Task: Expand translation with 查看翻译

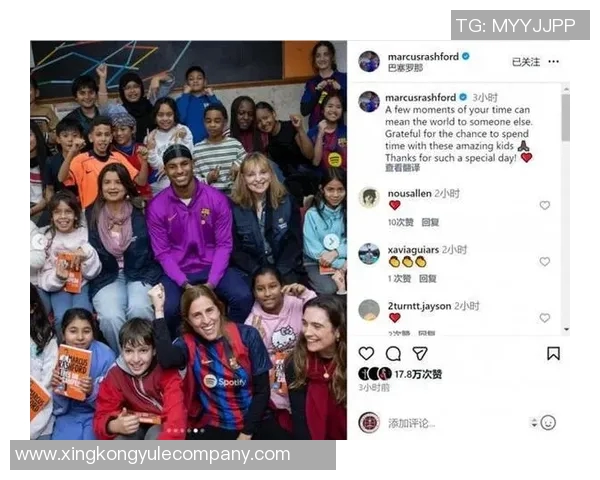Action: click(402, 168)
